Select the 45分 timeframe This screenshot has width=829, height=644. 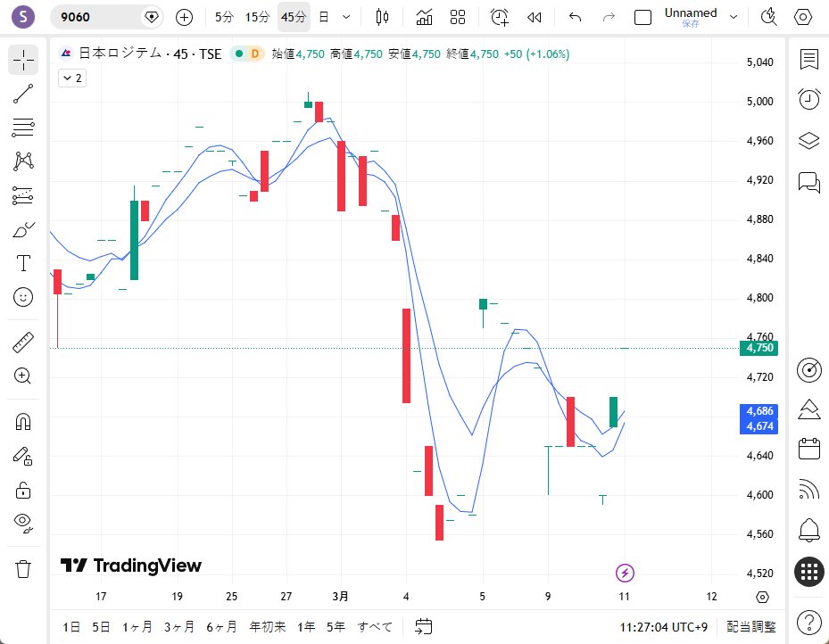tap(294, 18)
